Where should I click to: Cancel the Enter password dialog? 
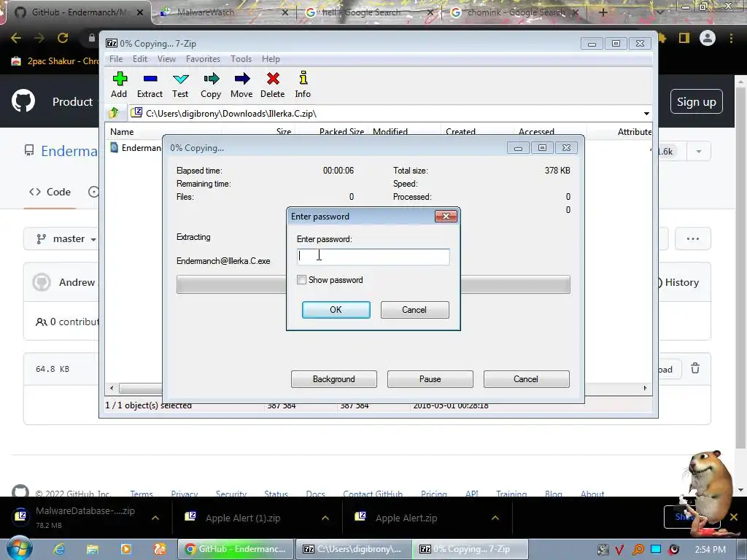click(414, 309)
